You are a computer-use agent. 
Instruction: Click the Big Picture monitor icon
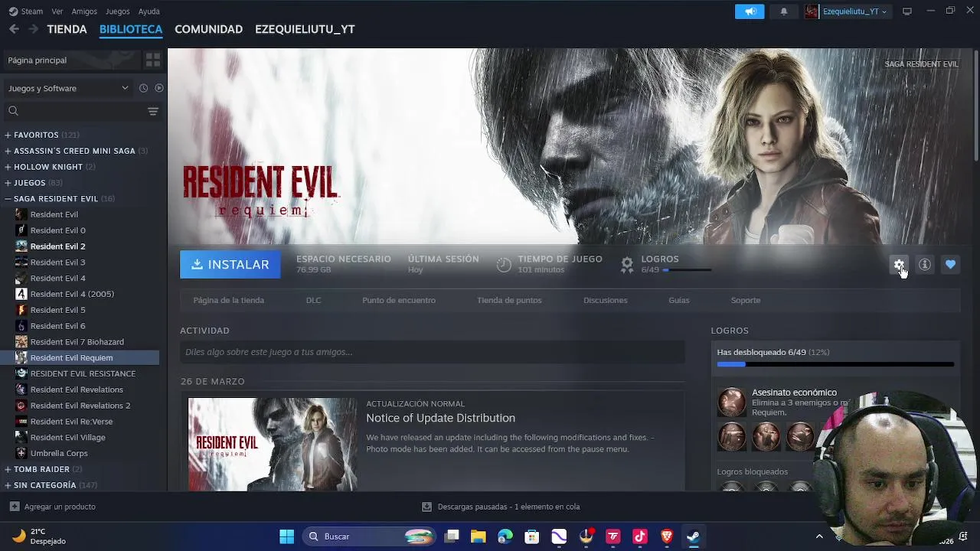coord(907,11)
